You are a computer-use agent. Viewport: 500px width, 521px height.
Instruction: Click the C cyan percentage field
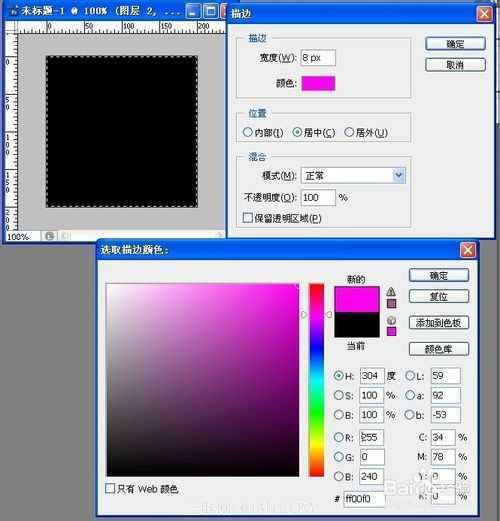[x=443, y=437]
